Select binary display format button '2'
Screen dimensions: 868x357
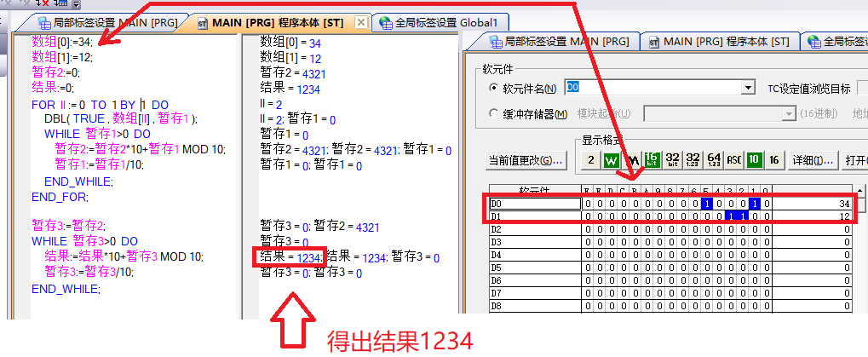[x=590, y=160]
